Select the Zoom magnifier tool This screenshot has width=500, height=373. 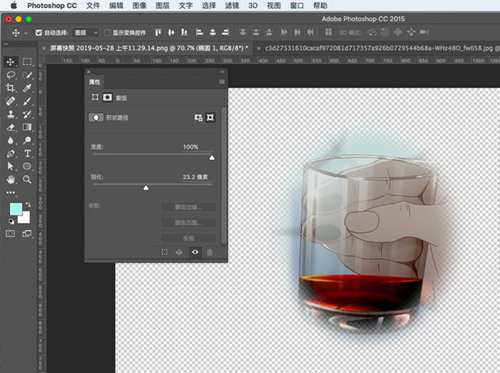pos(27,180)
